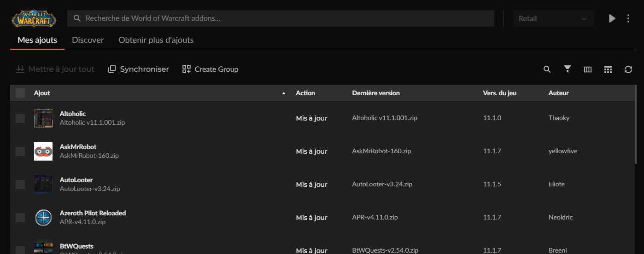Open the filter funnel icon
The height and width of the screenshot is (254, 644).
568,69
